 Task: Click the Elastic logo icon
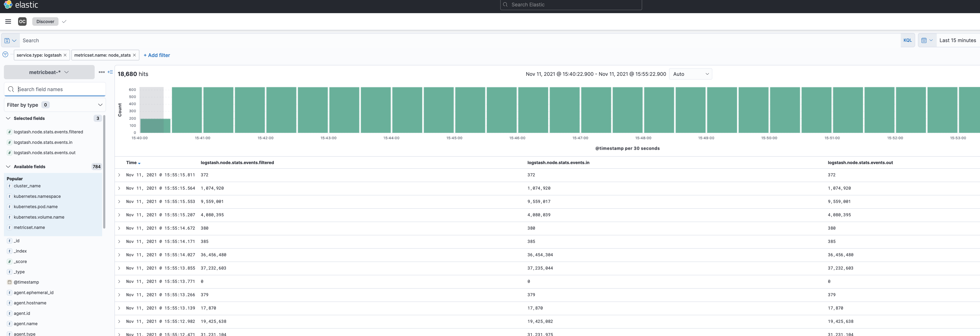[x=8, y=5]
